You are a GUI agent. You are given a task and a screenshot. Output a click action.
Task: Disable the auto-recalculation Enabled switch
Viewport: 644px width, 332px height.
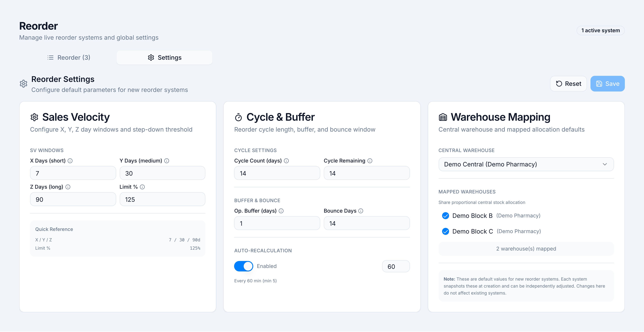244,266
